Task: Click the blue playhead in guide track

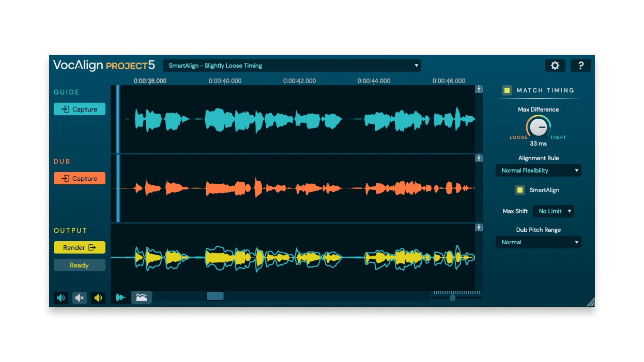Action: coord(118,119)
